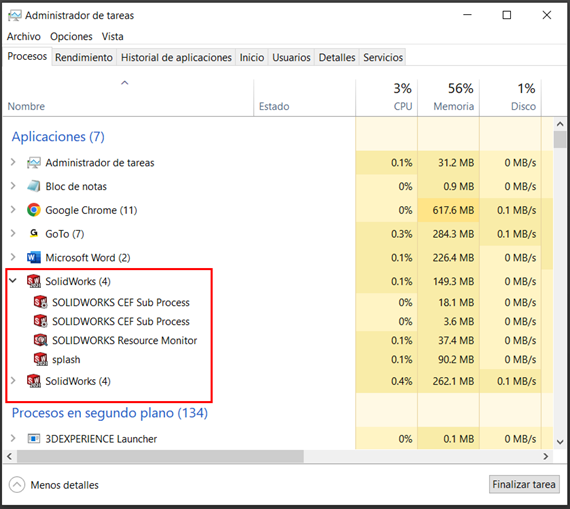Image resolution: width=570 pixels, height=509 pixels.
Task: Expand Google Chrome (11) processes
Action: [x=13, y=210]
